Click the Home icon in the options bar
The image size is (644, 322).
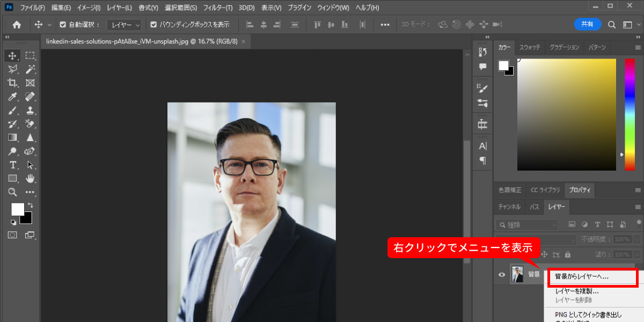click(17, 25)
